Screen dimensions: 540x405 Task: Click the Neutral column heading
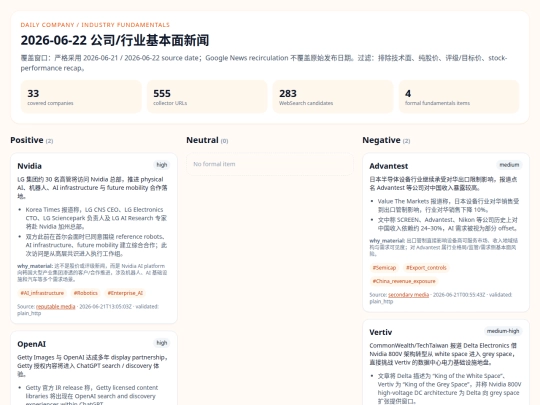click(x=202, y=140)
